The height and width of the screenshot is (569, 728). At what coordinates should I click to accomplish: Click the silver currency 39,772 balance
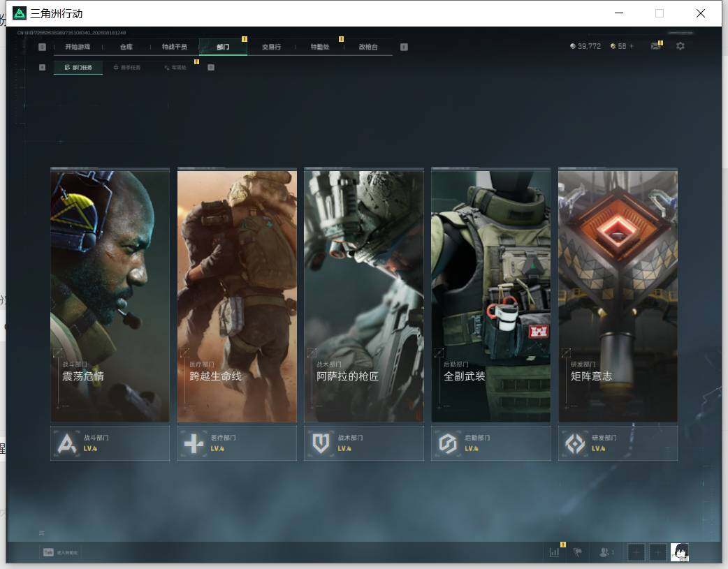(x=585, y=46)
